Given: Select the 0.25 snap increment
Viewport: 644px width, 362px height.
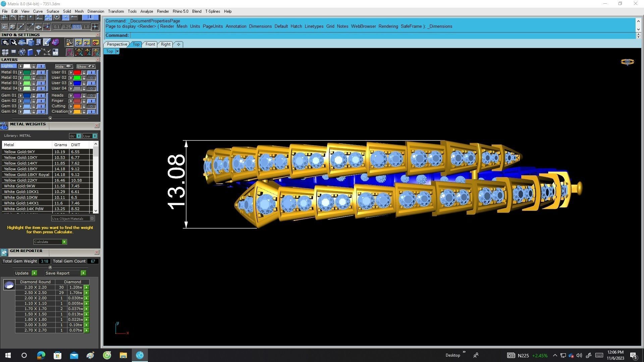Looking at the screenshot, I should click(x=66, y=27).
